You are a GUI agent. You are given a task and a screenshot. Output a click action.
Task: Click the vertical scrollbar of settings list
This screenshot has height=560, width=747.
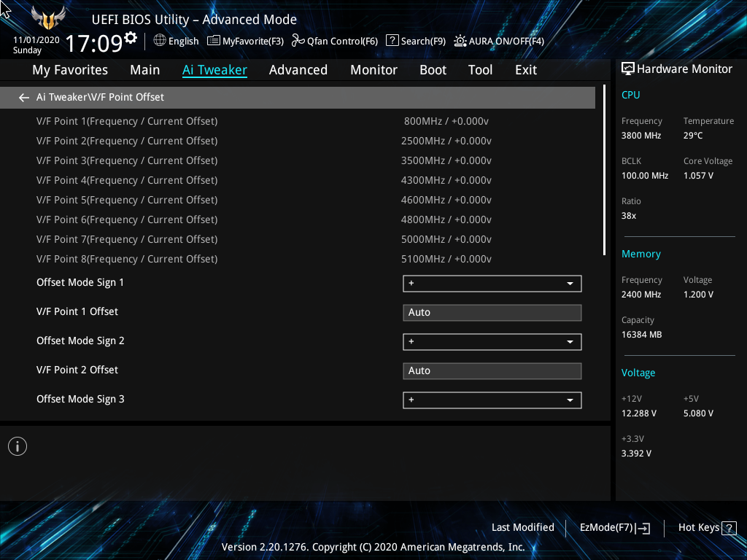pos(604,170)
